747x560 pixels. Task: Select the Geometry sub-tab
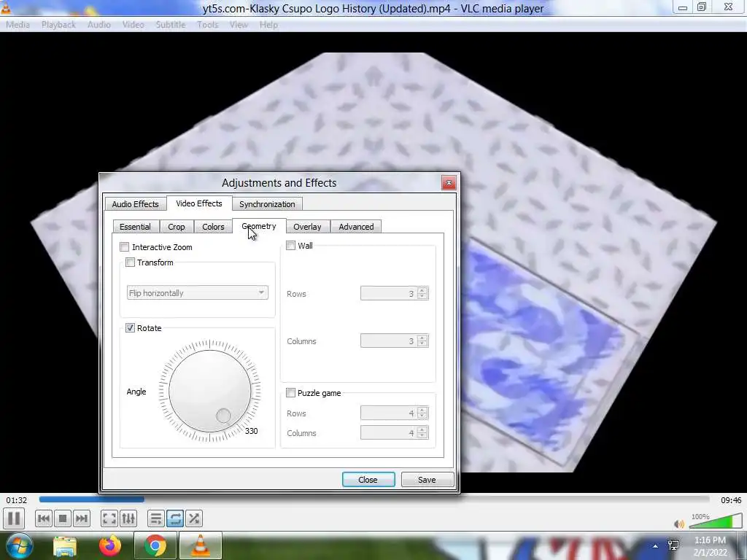(x=259, y=226)
